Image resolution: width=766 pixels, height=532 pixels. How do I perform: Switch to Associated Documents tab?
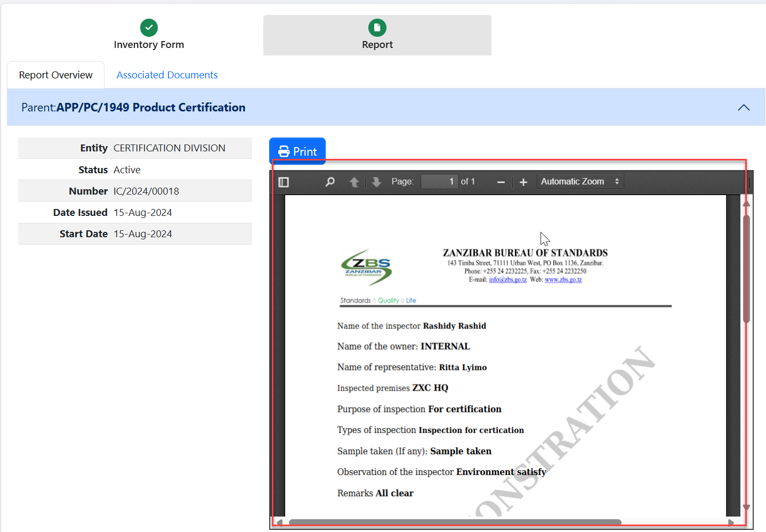coord(167,75)
